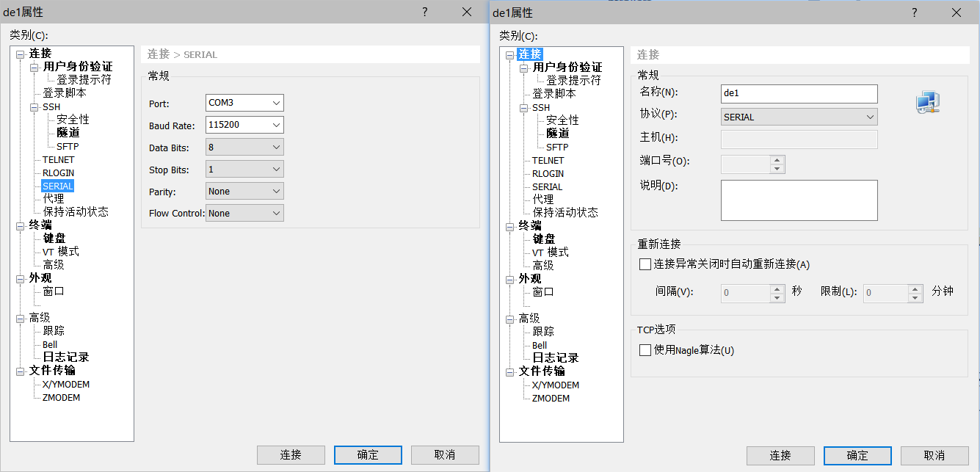The height and width of the screenshot is (472, 980).
Task: Click the help question mark icon
Action: coord(424,12)
